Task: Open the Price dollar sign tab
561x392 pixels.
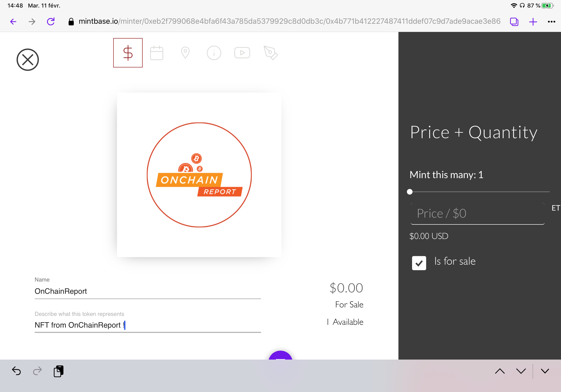Action: coord(128,53)
